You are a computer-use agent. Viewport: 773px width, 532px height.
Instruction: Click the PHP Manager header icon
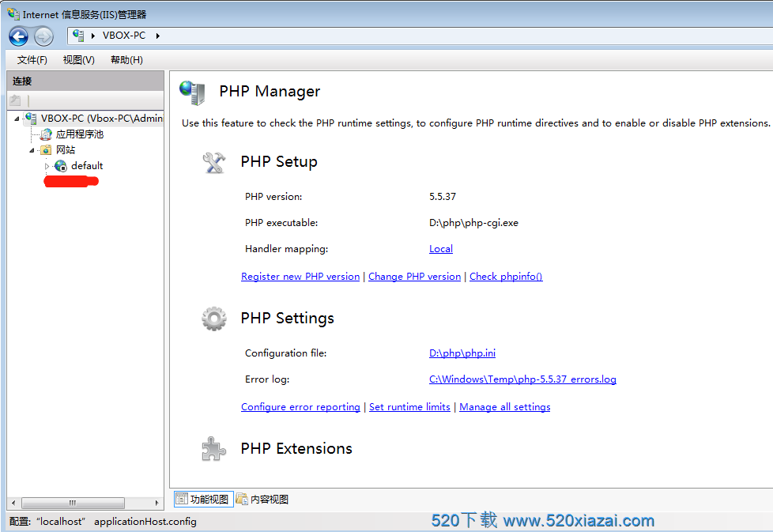click(x=192, y=92)
